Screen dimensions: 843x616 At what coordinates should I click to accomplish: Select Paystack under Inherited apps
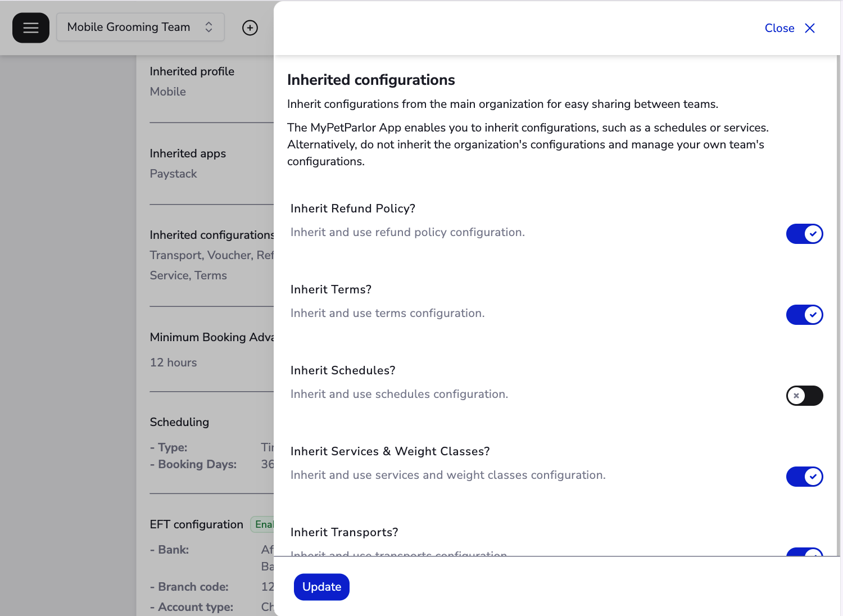(173, 174)
